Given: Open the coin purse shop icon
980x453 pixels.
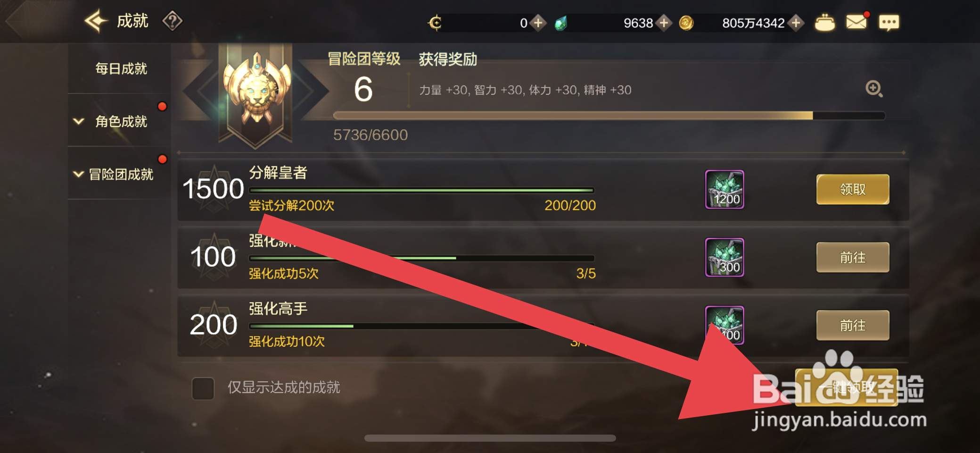Looking at the screenshot, I should point(824,23).
